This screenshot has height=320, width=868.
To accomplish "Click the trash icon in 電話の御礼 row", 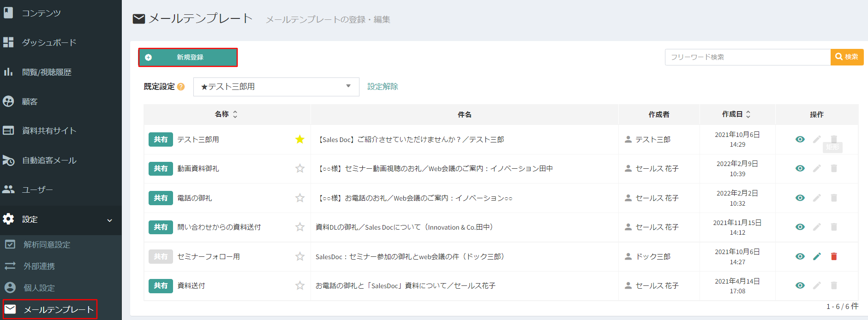I will point(834,198).
